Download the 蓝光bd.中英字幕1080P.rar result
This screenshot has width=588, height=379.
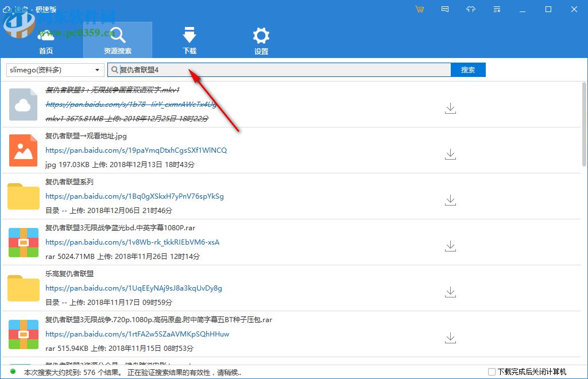pos(450,246)
